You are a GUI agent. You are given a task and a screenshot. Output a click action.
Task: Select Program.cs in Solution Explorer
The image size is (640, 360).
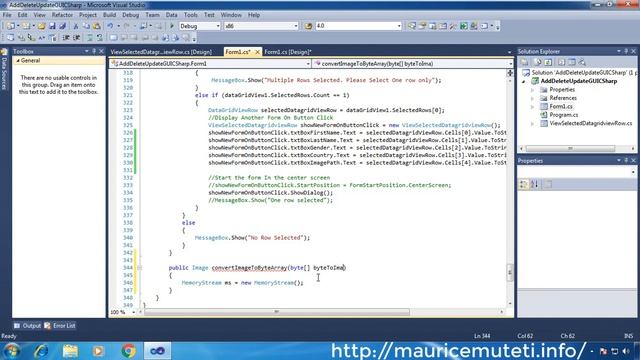[x=564, y=115]
